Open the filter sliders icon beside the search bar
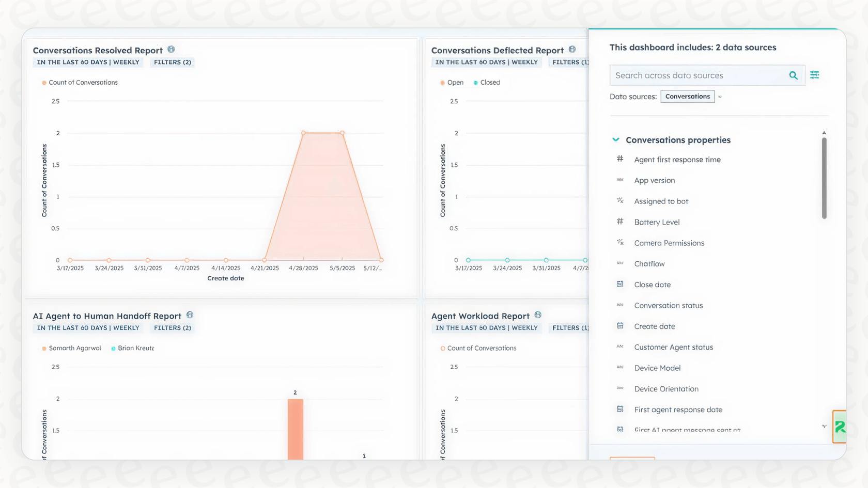The image size is (868, 488). (x=815, y=75)
